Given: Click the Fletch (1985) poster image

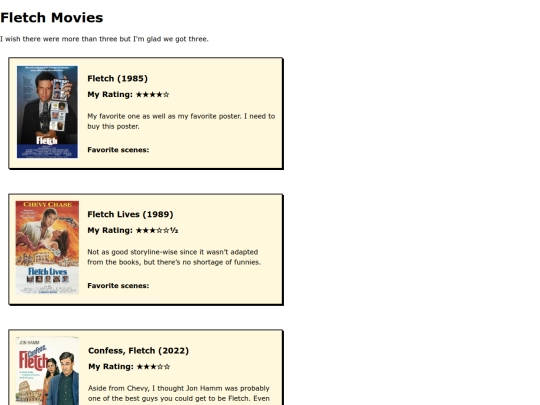Looking at the screenshot, I should (x=47, y=112).
